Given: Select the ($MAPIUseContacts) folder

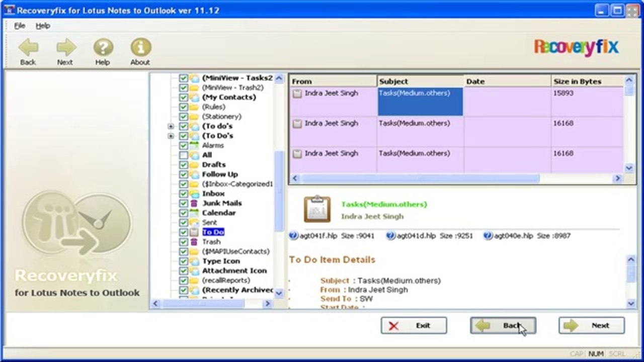Looking at the screenshot, I should 236,251.
